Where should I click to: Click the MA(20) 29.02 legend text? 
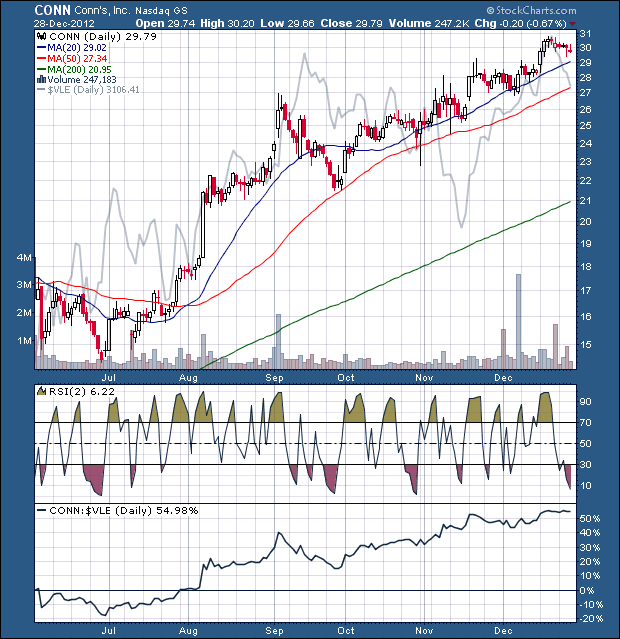77,48
